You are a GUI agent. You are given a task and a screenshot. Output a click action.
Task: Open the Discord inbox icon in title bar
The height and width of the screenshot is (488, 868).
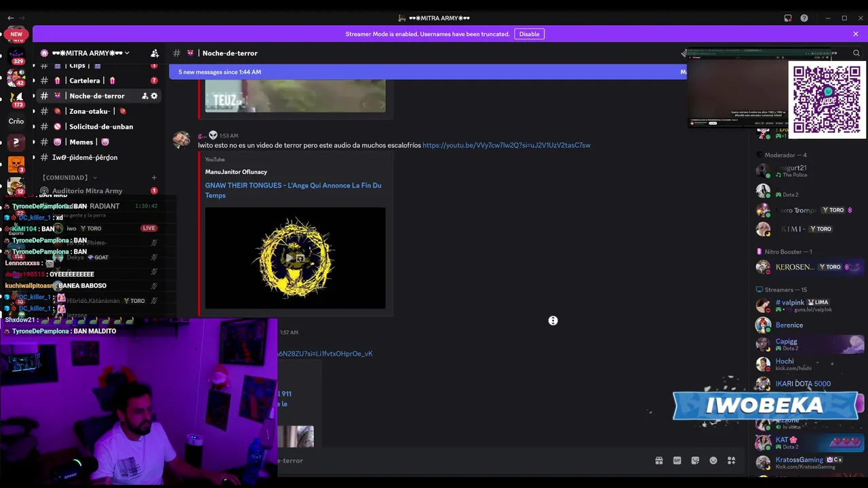(787, 18)
